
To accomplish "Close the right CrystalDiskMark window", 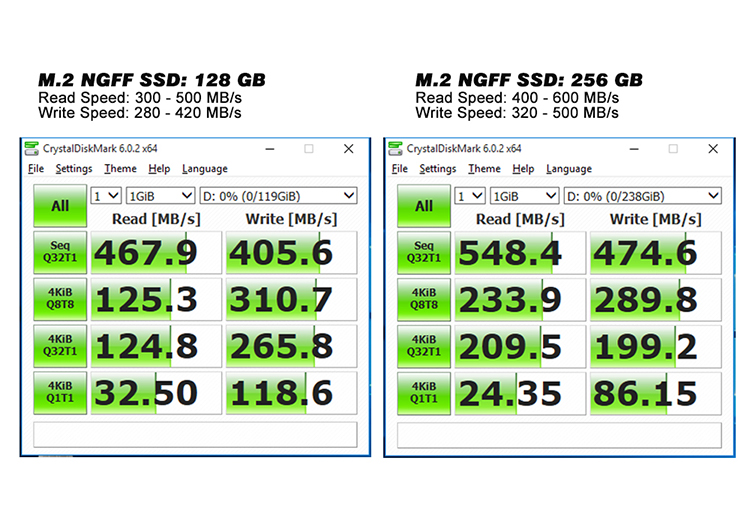I will pyautogui.click(x=713, y=149).
